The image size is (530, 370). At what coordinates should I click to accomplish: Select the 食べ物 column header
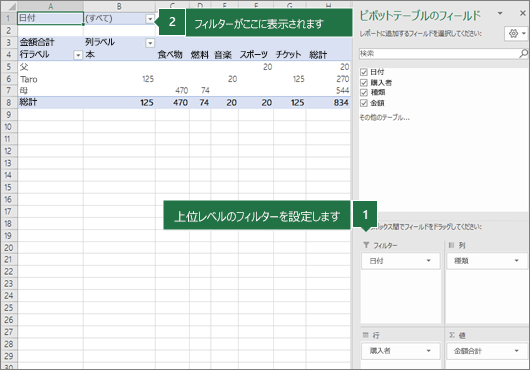(172, 54)
